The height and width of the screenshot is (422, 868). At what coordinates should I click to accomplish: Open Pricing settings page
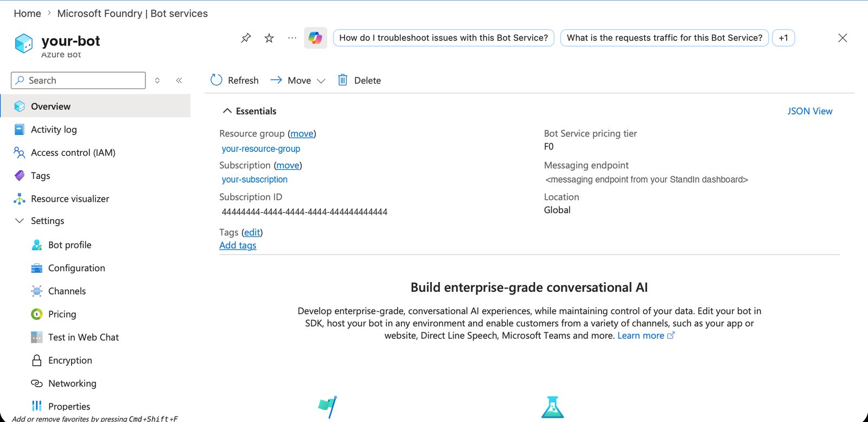coord(62,314)
